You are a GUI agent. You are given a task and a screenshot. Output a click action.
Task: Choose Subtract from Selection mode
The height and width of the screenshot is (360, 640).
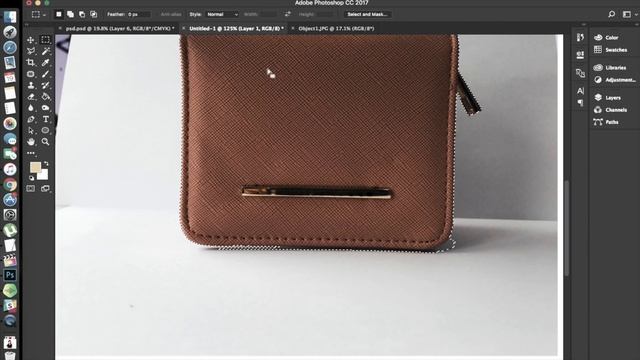point(82,14)
